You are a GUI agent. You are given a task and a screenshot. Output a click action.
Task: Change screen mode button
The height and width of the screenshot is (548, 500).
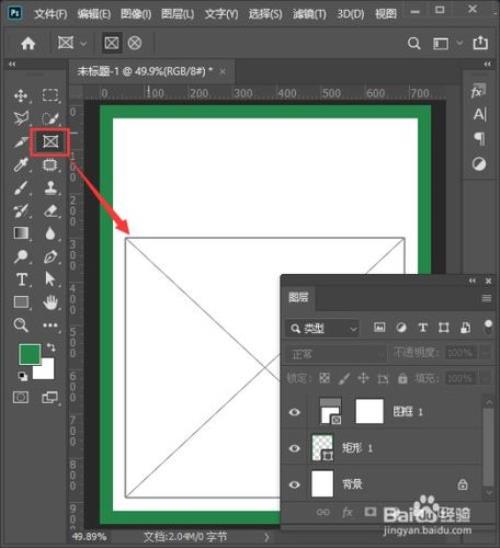50,397
